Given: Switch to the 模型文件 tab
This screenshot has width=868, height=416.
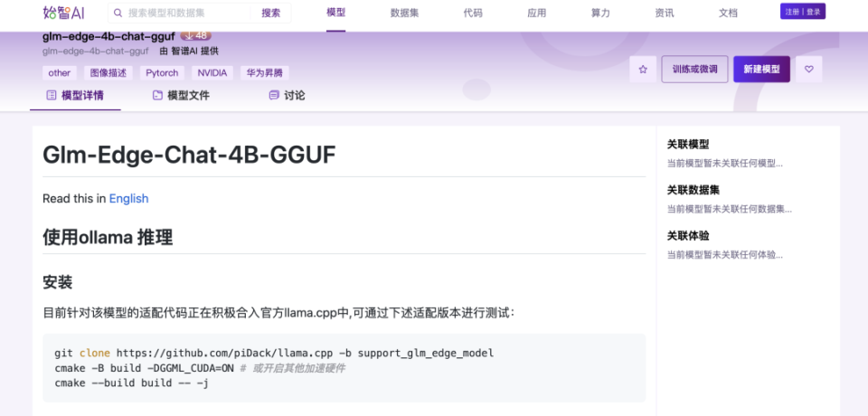Looking at the screenshot, I should 181,95.
